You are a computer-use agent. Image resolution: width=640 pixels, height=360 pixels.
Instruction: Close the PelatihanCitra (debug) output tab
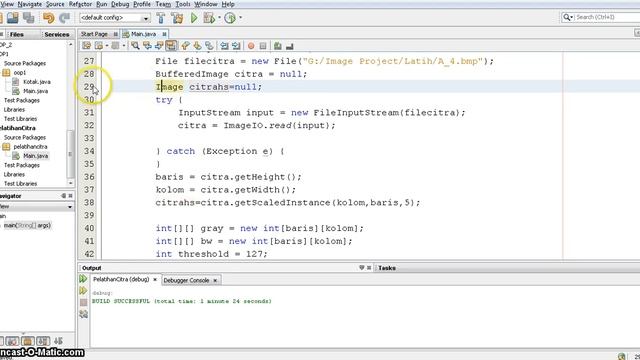155,280
